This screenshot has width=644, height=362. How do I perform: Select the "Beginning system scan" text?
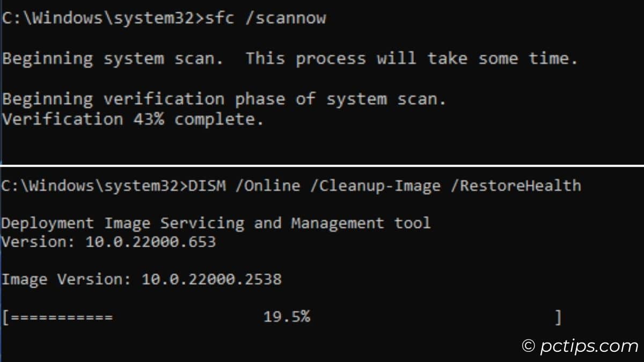pyautogui.click(x=113, y=58)
